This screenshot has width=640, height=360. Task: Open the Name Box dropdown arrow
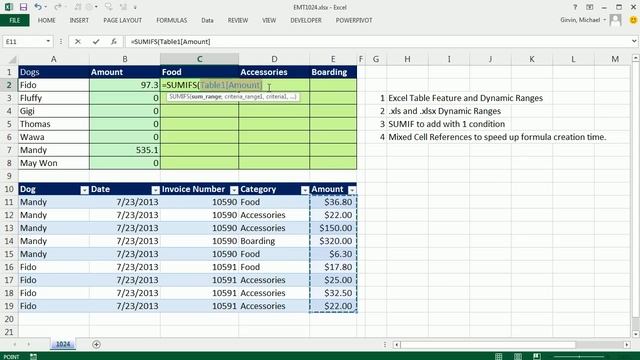click(48, 42)
